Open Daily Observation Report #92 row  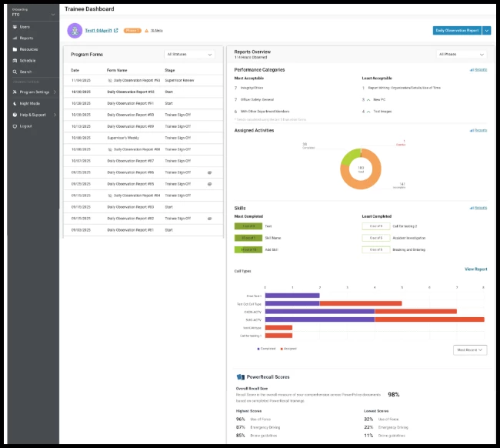tap(143, 92)
